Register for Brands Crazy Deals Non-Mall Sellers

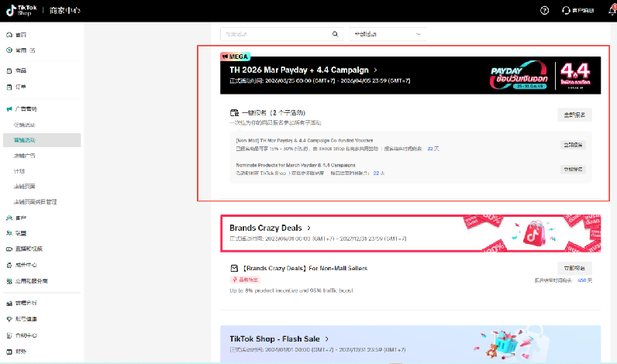(574, 267)
